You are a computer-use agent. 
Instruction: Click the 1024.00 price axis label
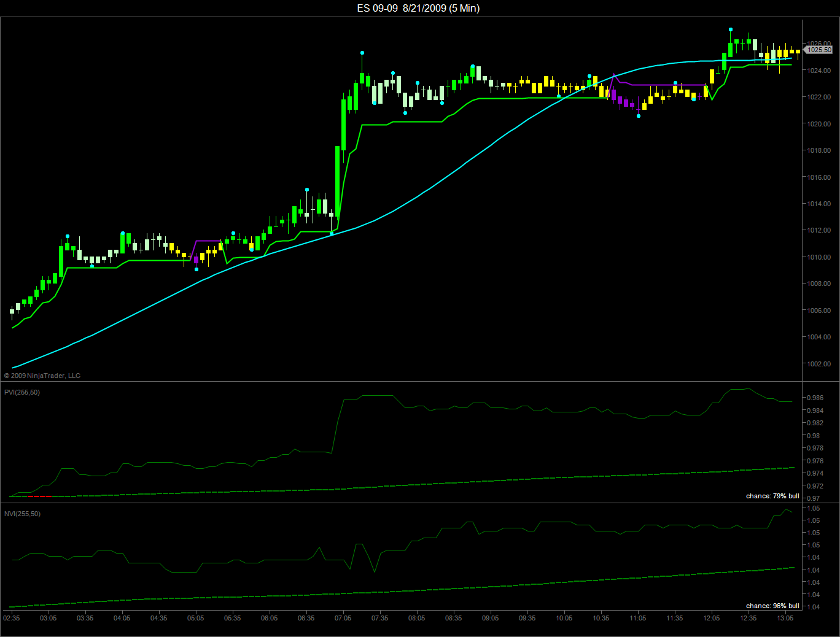click(819, 71)
